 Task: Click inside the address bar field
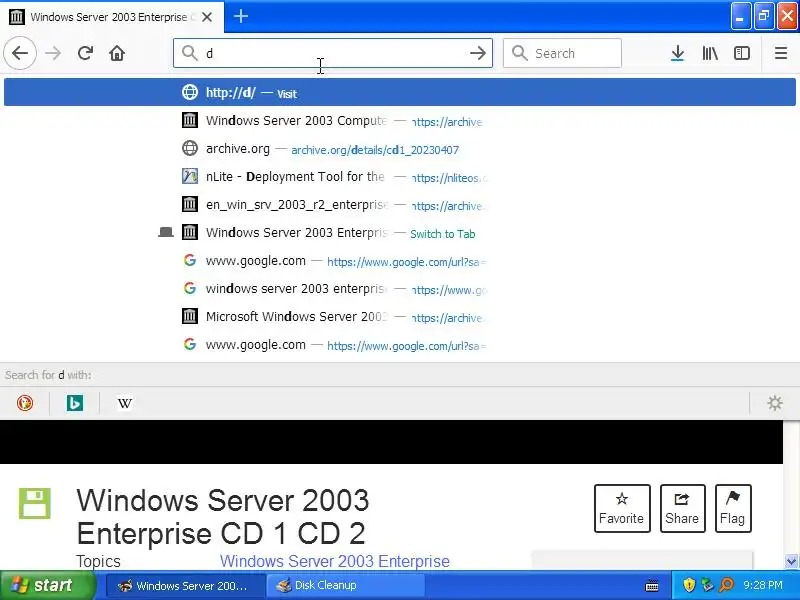pyautogui.click(x=333, y=53)
